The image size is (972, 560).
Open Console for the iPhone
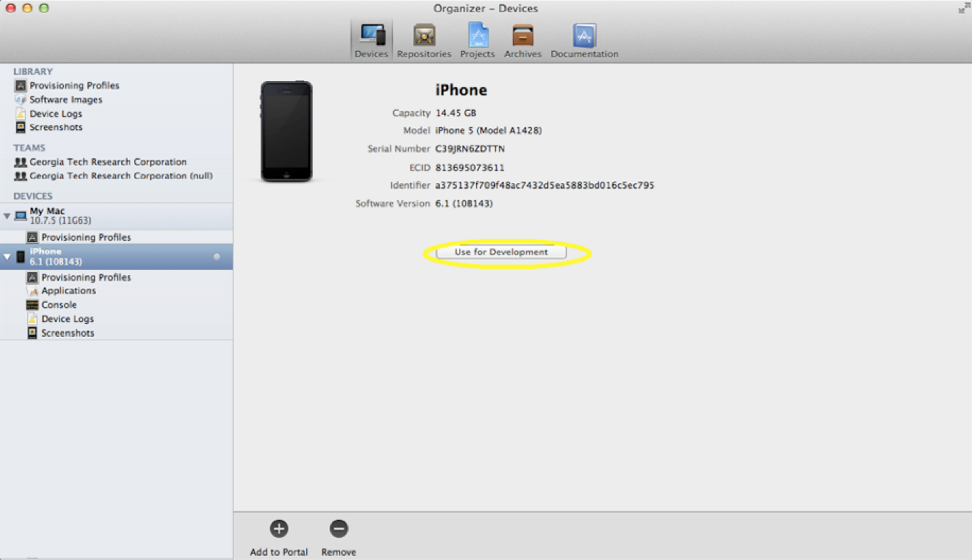(59, 305)
